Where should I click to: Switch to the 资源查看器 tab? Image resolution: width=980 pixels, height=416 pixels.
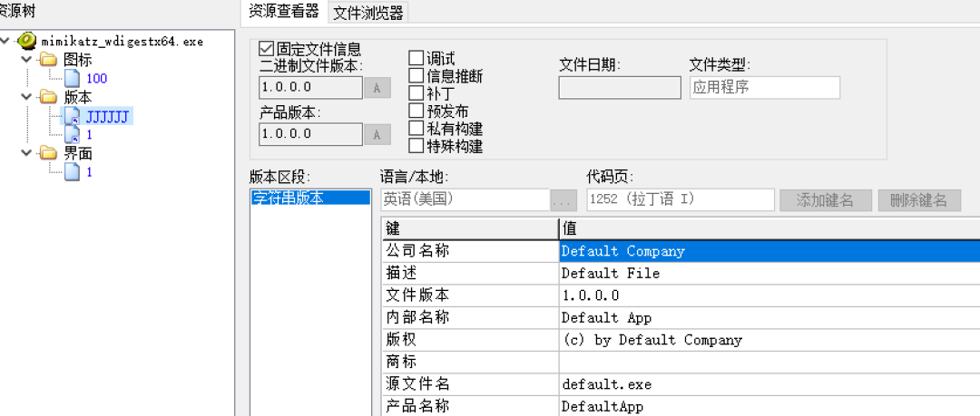coord(284,12)
